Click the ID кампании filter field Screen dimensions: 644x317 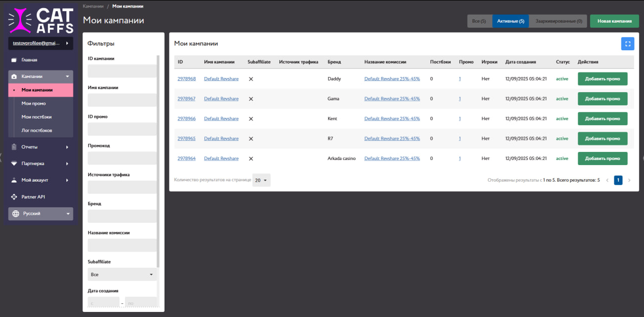[x=122, y=71]
